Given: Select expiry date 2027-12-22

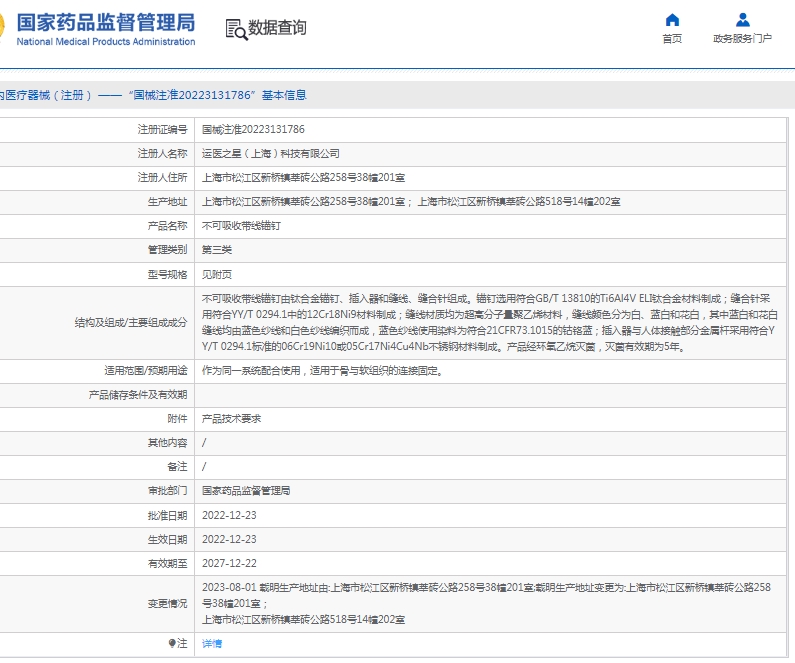Looking at the screenshot, I should [229, 563].
